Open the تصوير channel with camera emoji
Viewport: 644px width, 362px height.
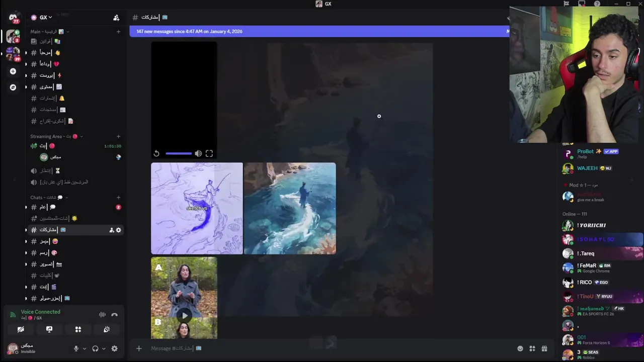click(75, 264)
